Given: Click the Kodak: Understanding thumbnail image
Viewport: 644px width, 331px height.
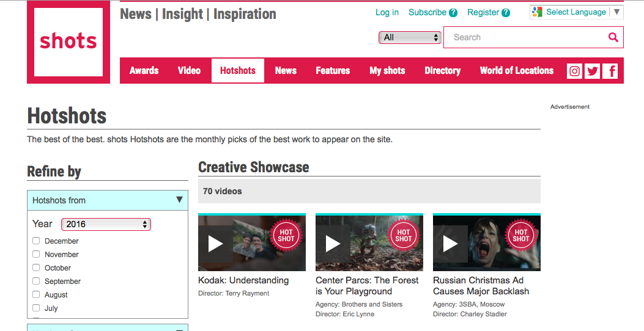Looking at the screenshot, I should coord(252,243).
